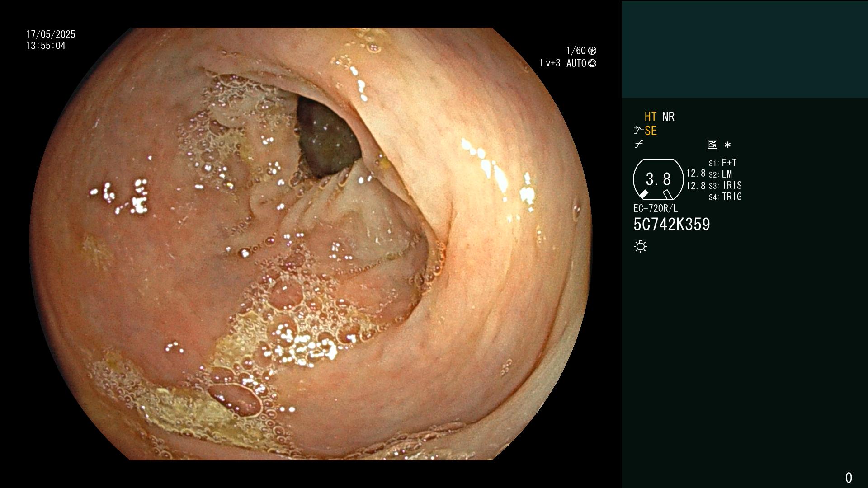Click the timestamp 13:55:04

(46, 46)
